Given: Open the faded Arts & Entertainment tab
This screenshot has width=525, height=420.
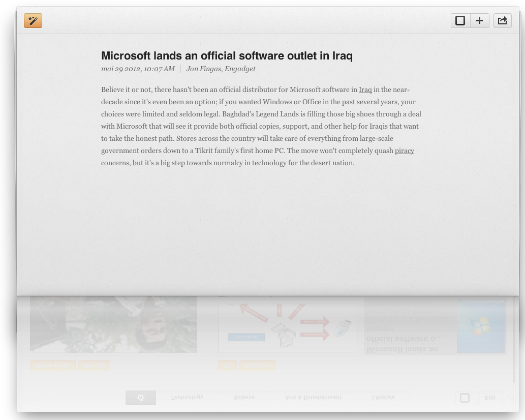Looking at the screenshot, I should point(313,397).
